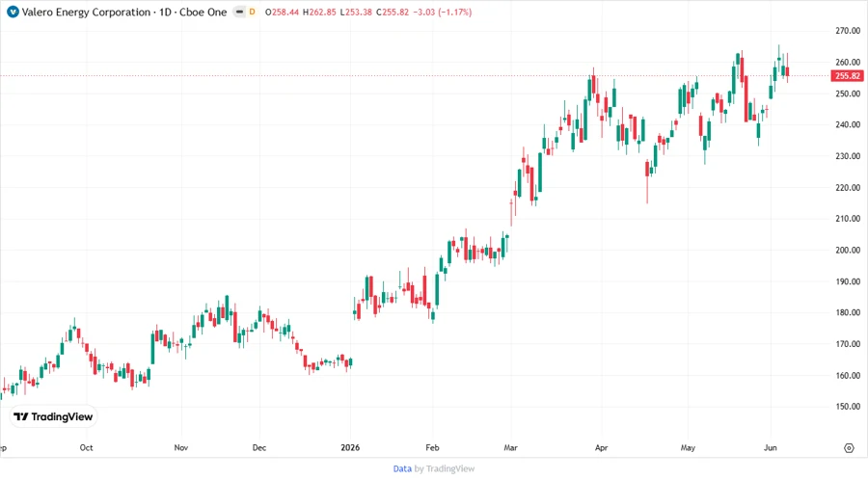Click the dash indicator icon beside the title
The width and height of the screenshot is (868, 480).
tap(239, 12)
